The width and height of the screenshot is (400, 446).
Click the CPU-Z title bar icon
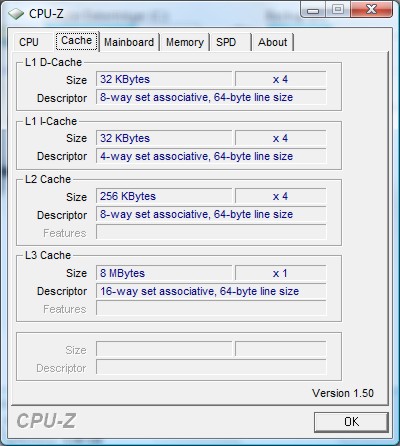(16, 14)
